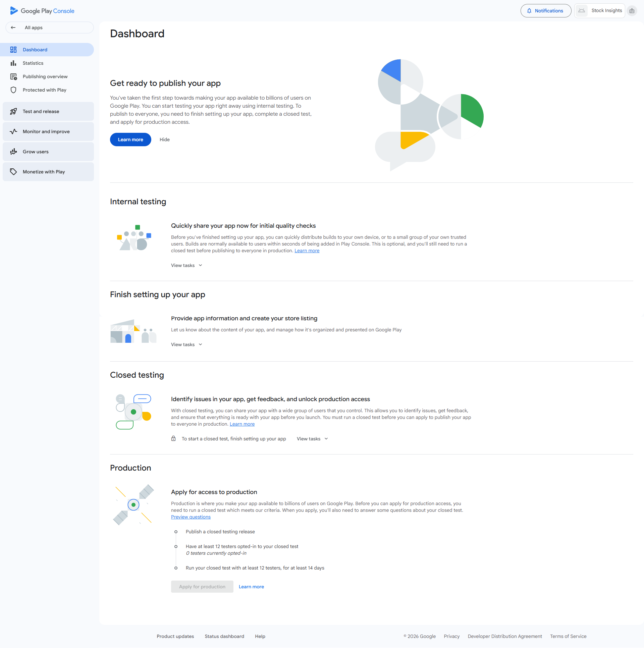
Task: Click the 12 testers opted-in requirement step
Action: [x=242, y=546]
